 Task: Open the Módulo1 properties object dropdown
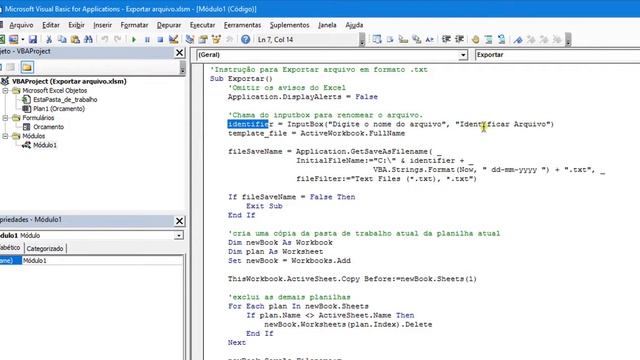click(x=179, y=236)
